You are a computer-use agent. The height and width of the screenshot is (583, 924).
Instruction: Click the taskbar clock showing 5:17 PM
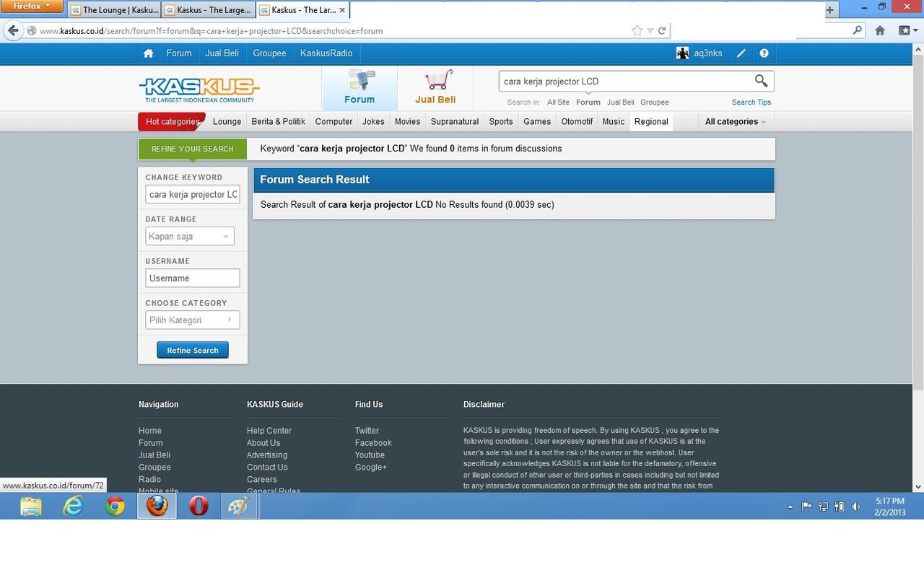coord(889,507)
